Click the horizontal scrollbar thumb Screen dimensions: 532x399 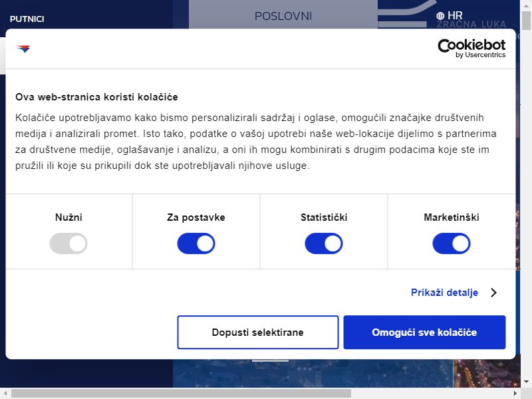pos(181,394)
